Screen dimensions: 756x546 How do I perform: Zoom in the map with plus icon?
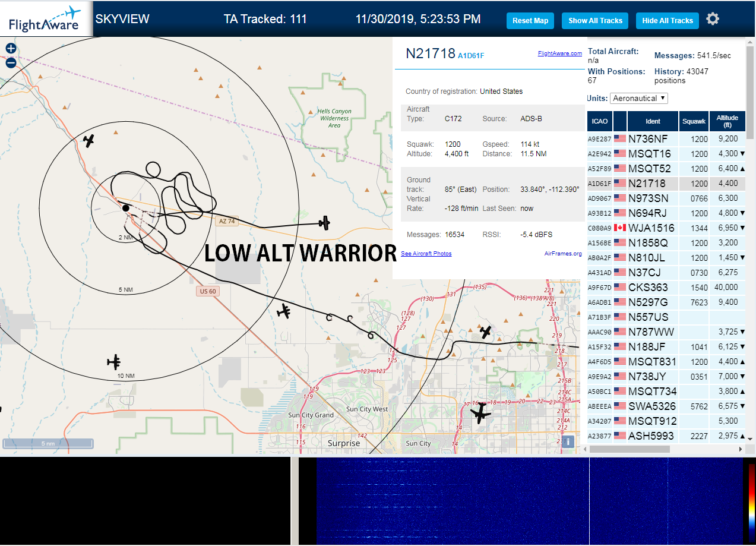click(11, 49)
